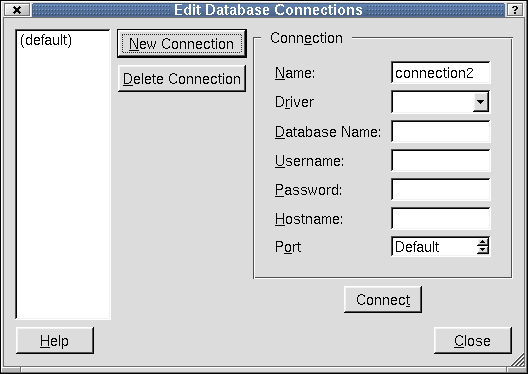Focus the Name field containing connection2

pos(440,73)
